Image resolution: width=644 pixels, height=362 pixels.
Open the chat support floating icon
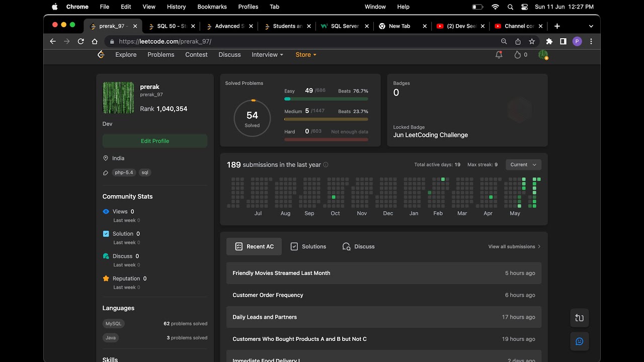(x=579, y=341)
